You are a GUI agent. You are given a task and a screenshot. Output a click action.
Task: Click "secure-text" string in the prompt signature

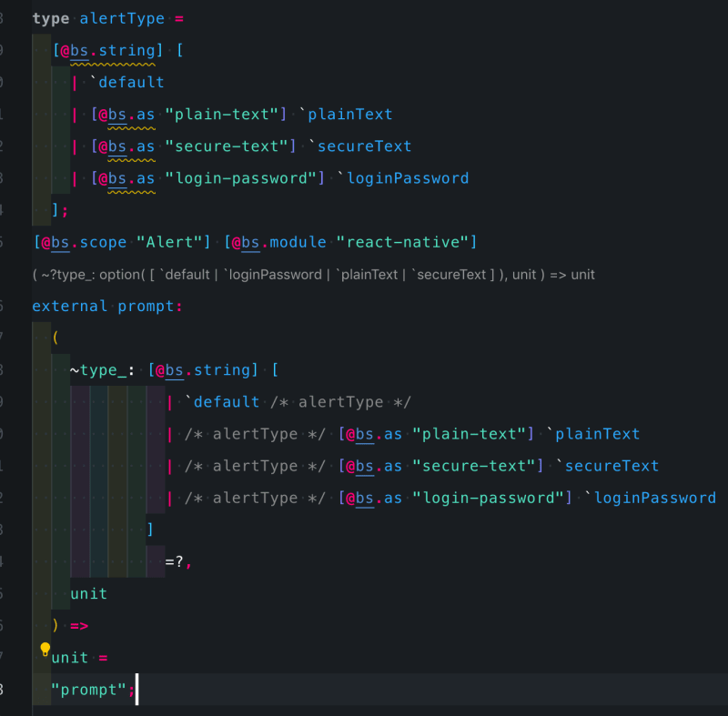(473, 466)
